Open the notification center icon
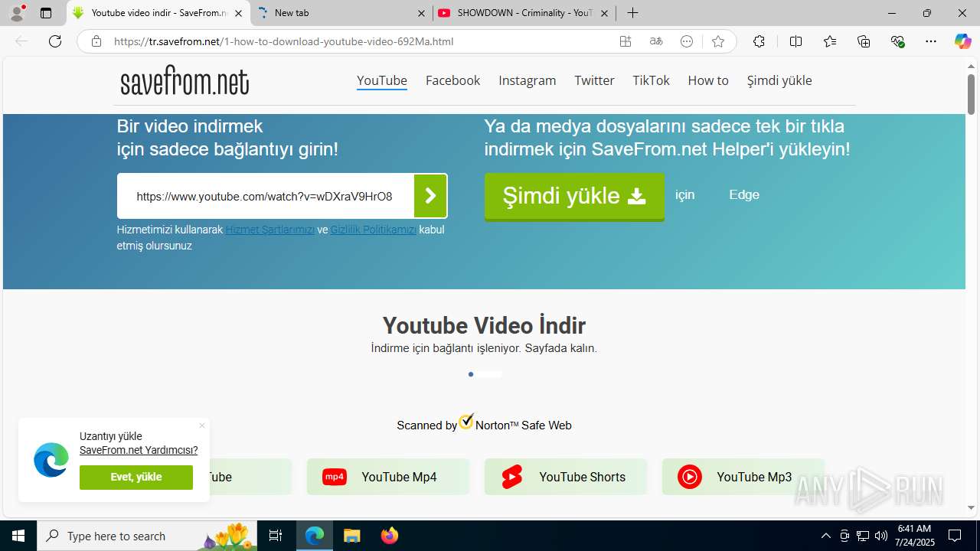980x551 pixels. [955, 536]
